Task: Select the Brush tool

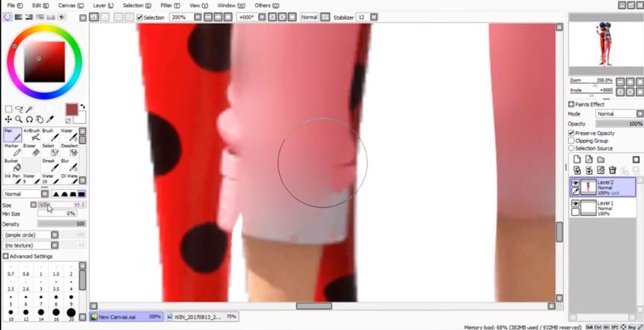Action: [x=50, y=135]
